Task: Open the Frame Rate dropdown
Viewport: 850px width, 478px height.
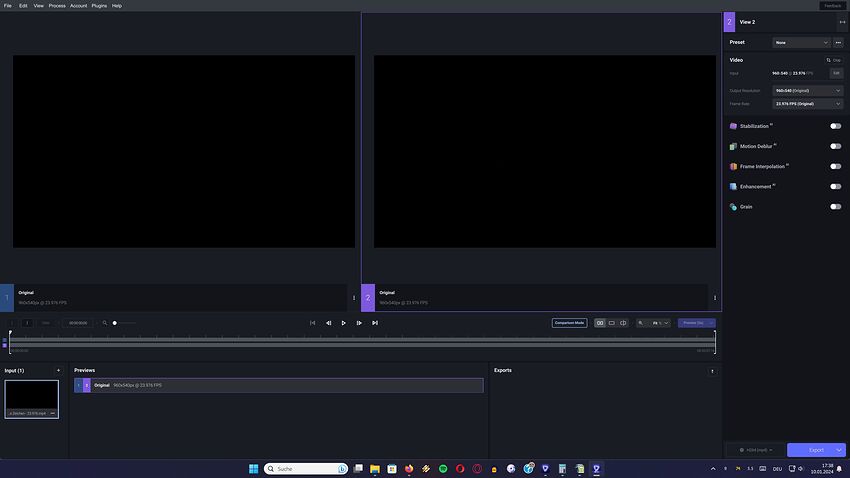Action: pos(807,103)
